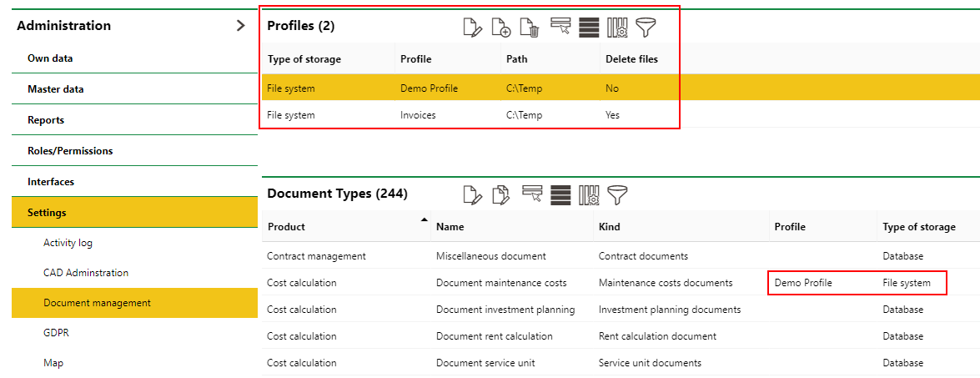This screenshot has height=378, width=980.
Task: Select the Miscellaneous document row
Action: [621, 255]
